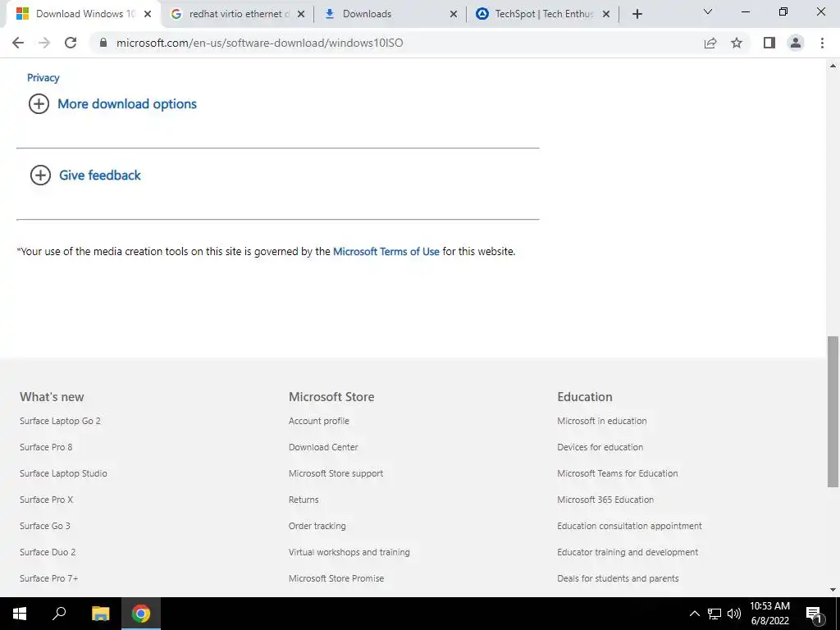This screenshot has height=630, width=840.
Task: Open a new browser tab
Action: pyautogui.click(x=637, y=14)
